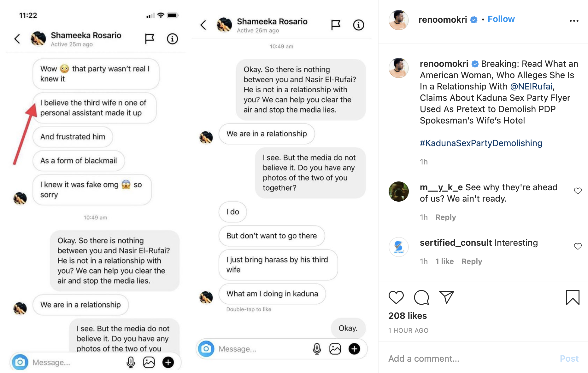Image resolution: width=588 pixels, height=373 pixels.
Task: Open renoomokri's profile picture in header
Action: 399,20
